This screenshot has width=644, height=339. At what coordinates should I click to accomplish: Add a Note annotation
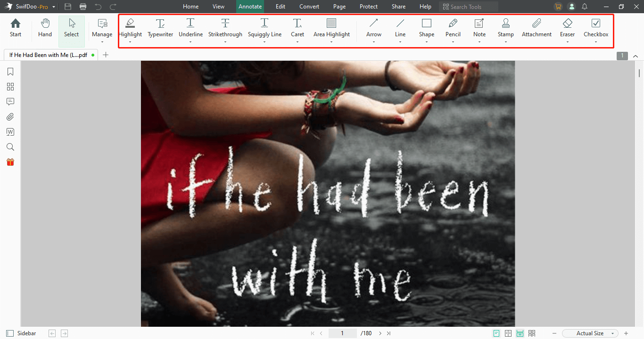click(x=479, y=28)
